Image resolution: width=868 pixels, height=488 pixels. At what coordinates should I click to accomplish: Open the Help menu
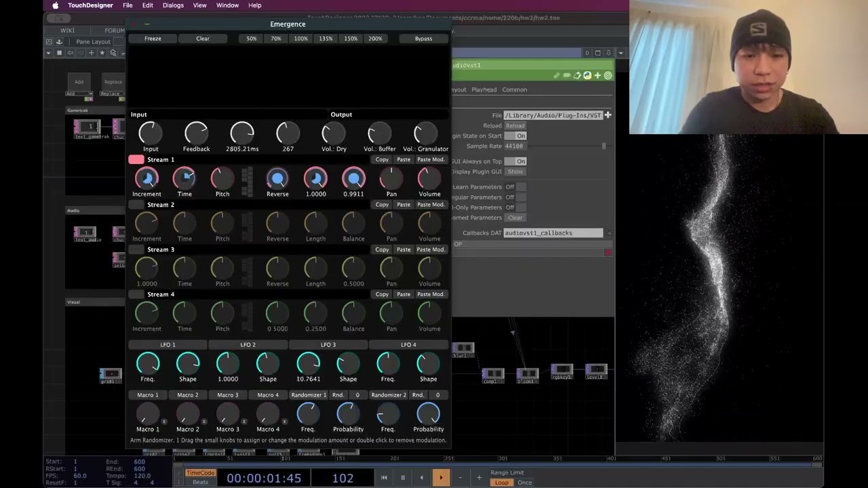[255, 5]
